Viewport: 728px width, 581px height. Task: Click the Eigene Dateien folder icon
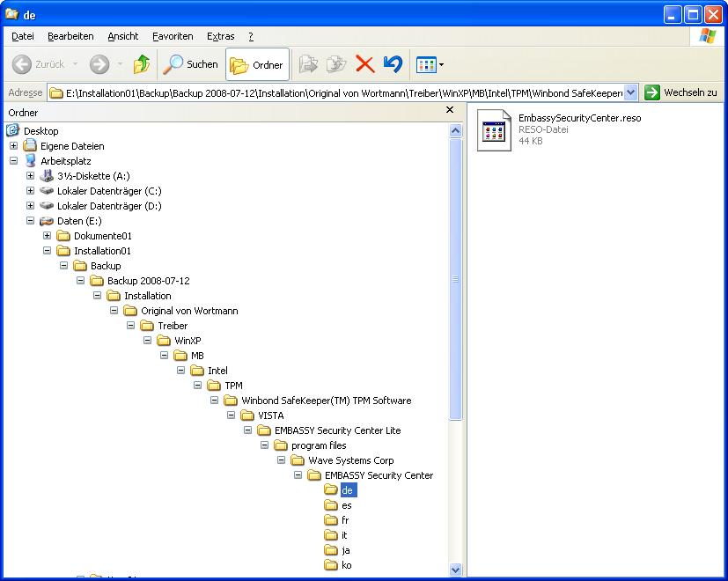[x=30, y=146]
